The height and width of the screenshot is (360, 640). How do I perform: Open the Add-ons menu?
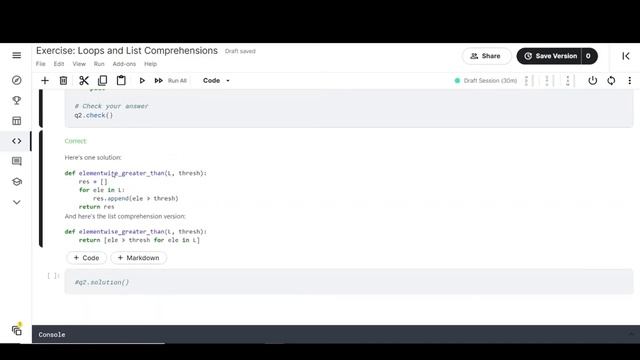[124, 64]
